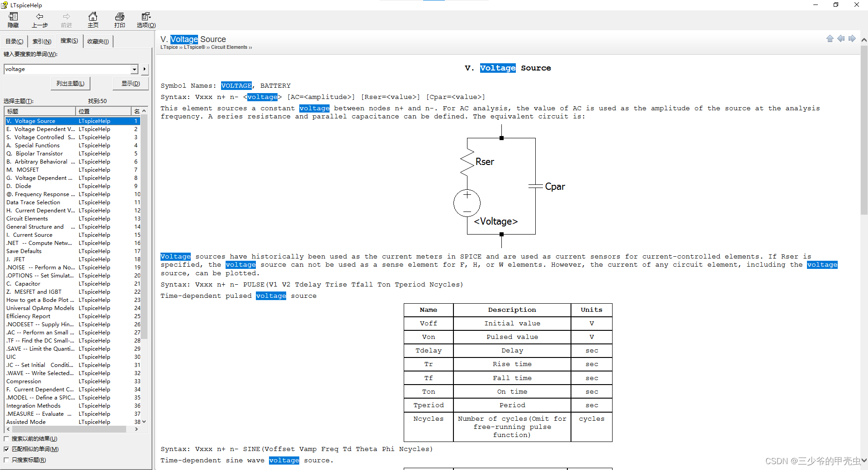Select 'Q. Bipolar Transistor' result

72,154
